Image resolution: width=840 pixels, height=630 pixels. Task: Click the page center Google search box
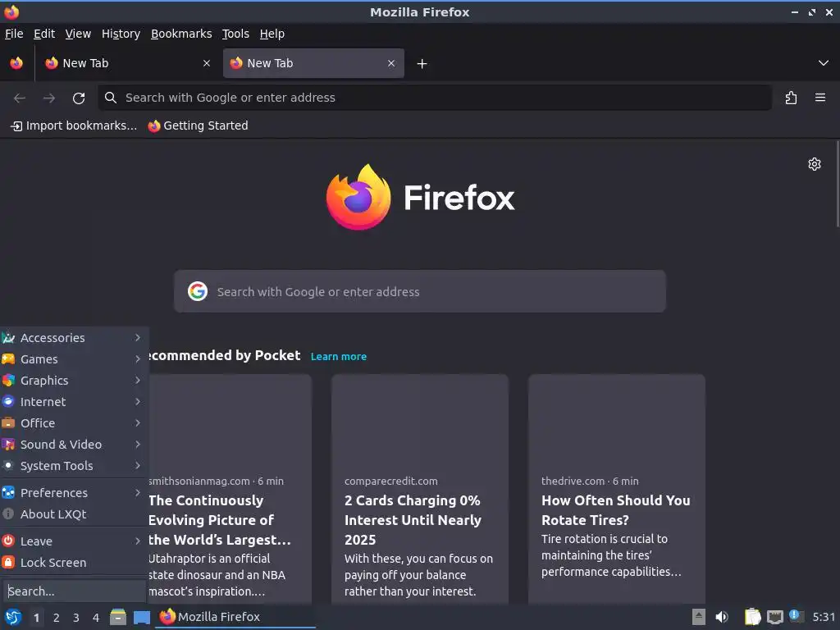pos(419,291)
